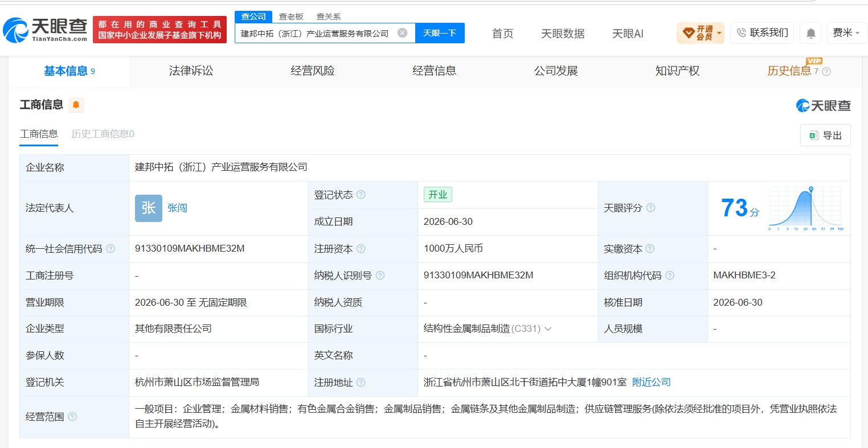
Task: Select the 历史工商信息0 sub-tab
Action: pos(103,134)
